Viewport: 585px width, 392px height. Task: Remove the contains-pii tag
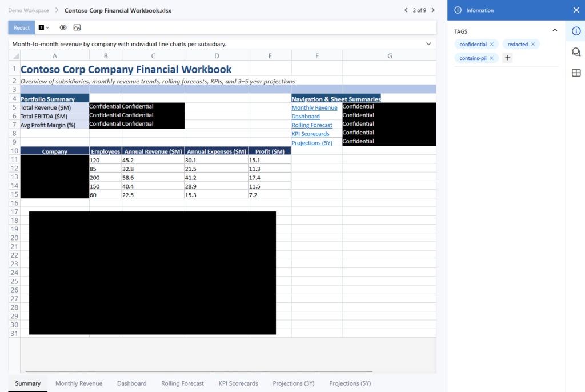coord(492,58)
